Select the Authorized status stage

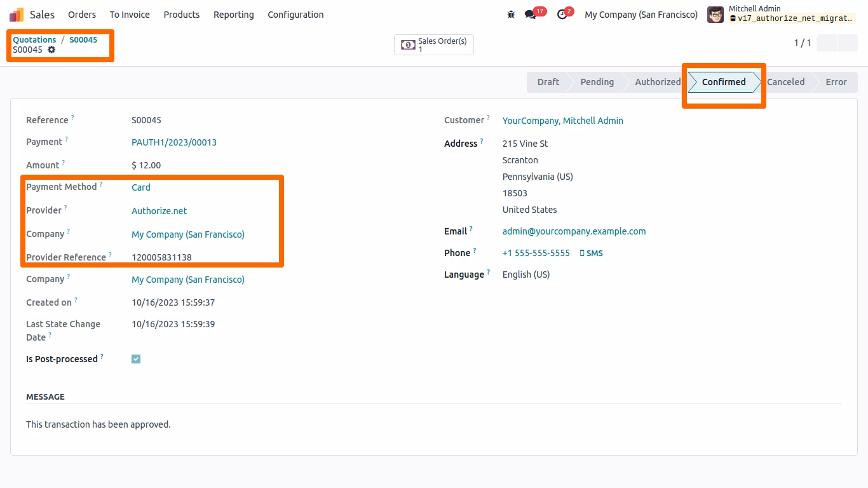click(658, 82)
